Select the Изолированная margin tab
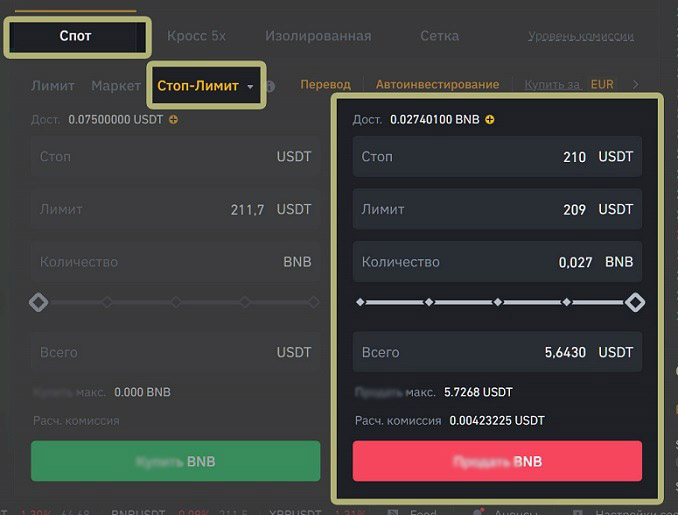This screenshot has width=678, height=515. tap(318, 36)
